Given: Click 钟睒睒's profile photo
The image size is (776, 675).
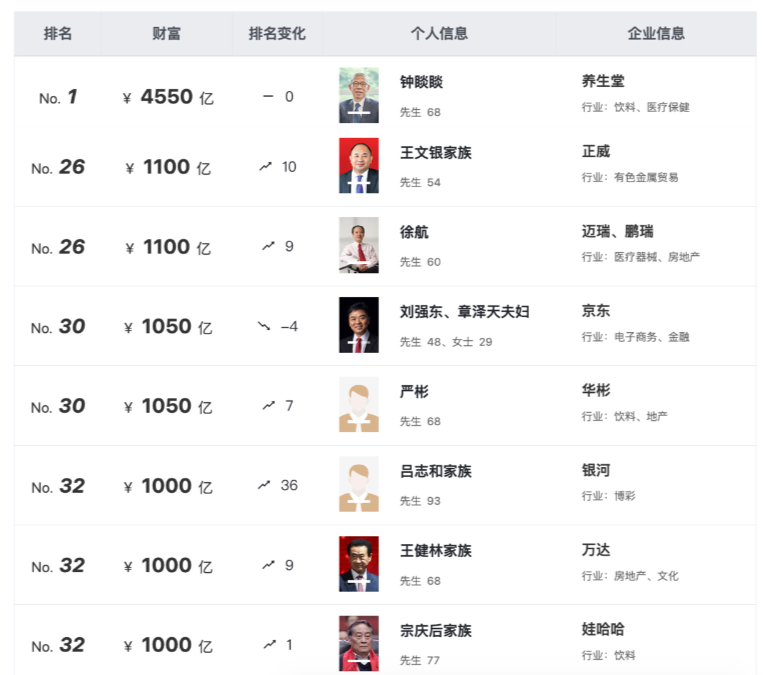Looking at the screenshot, I should (x=359, y=95).
